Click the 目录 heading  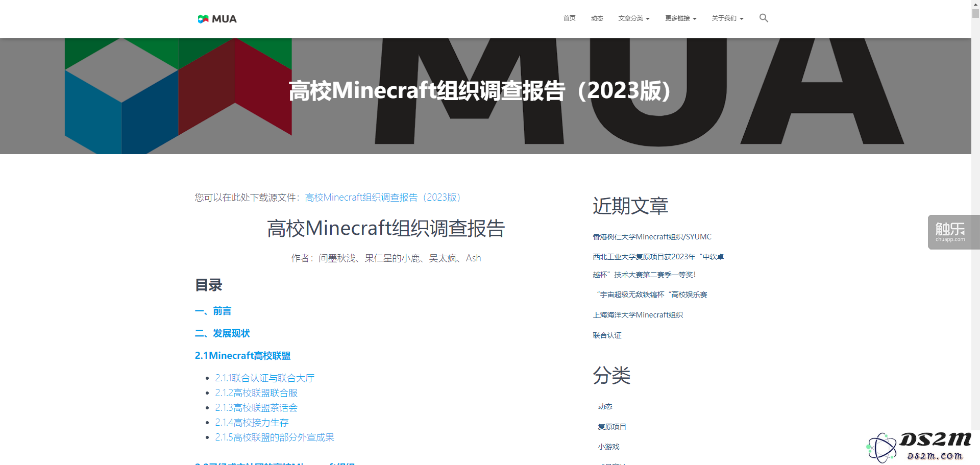(208, 285)
